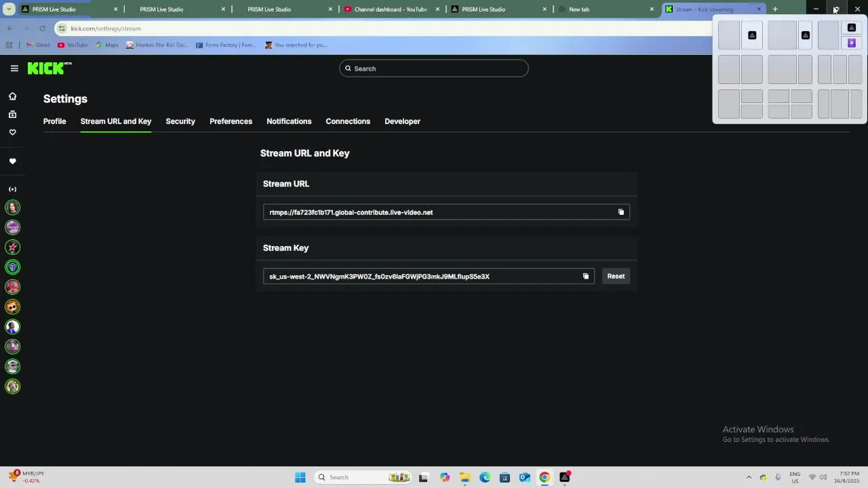Viewport: 868px width, 488px height.
Task: Open the orange channel avatar in sidebar
Action: click(x=12, y=307)
